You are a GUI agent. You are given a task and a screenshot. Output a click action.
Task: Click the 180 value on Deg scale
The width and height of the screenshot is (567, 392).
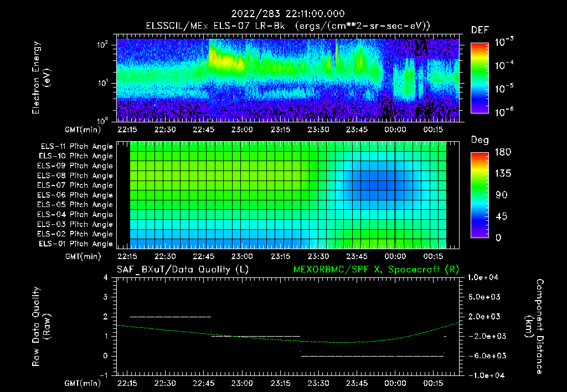click(503, 152)
